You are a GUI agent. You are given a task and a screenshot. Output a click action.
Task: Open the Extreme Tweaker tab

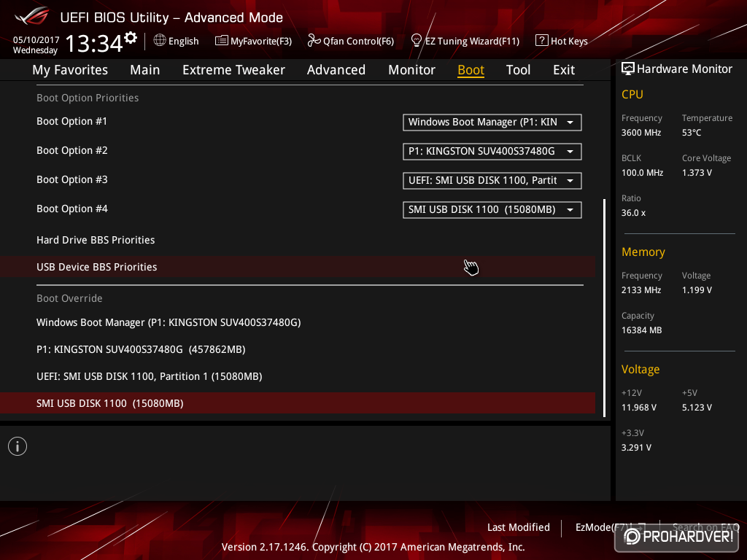tap(233, 70)
